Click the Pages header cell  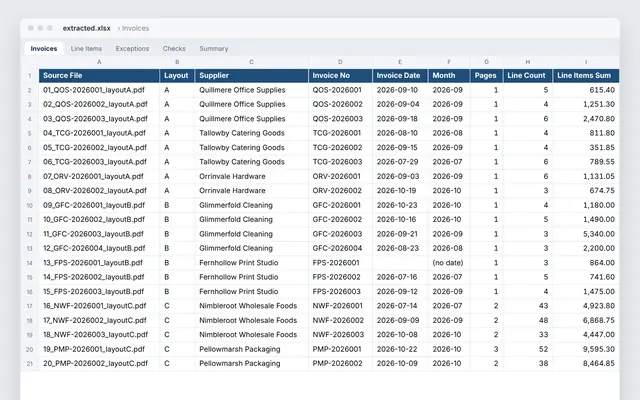(487, 76)
